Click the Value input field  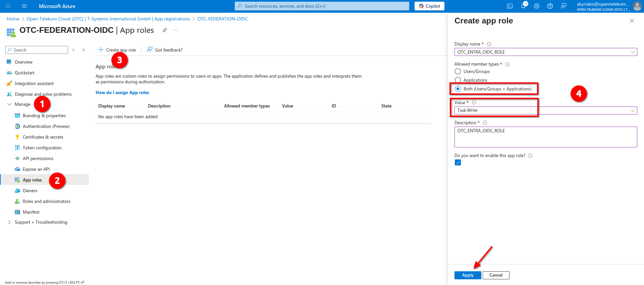click(x=543, y=111)
